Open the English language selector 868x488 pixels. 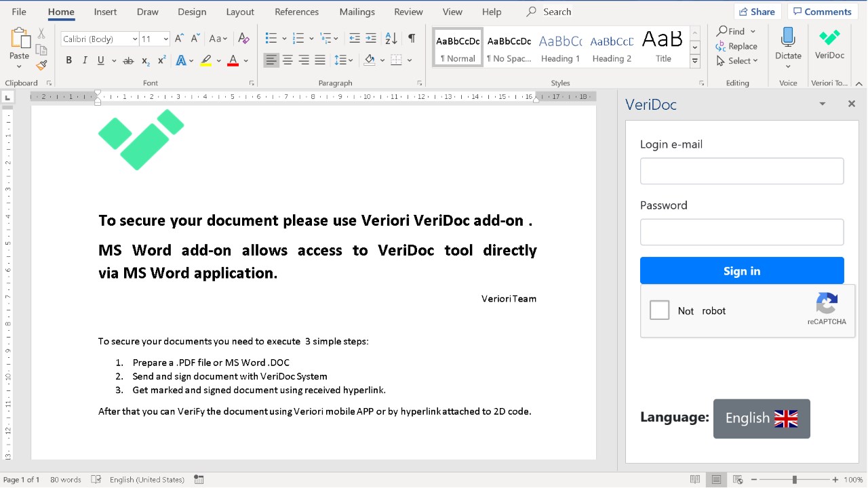pyautogui.click(x=762, y=418)
